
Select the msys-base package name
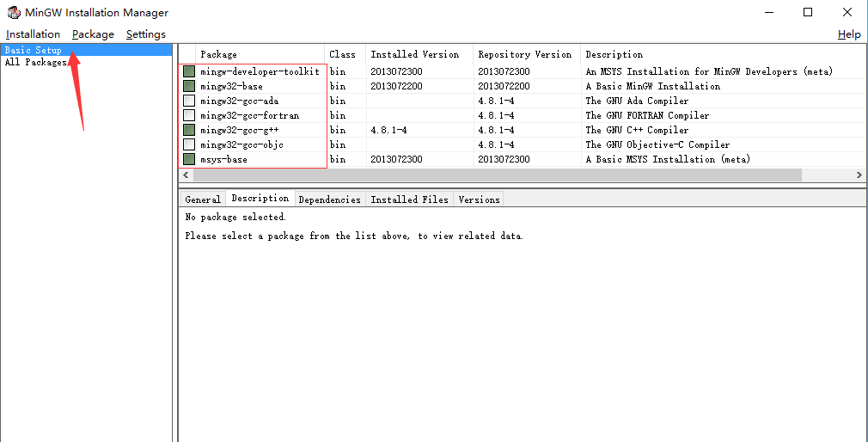point(223,159)
